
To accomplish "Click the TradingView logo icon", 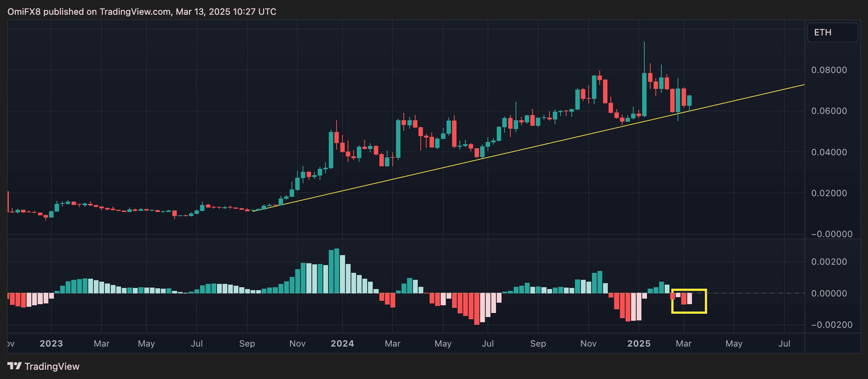I will (15, 366).
